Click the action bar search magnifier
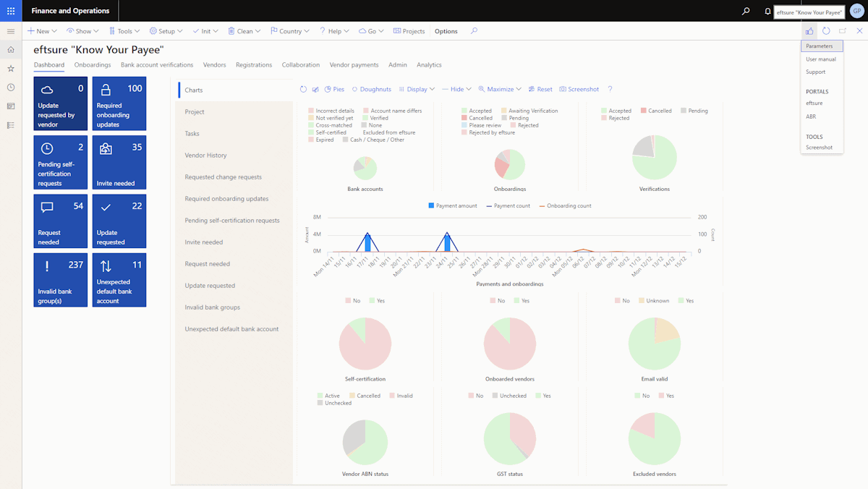Screen dimensions: 868x489 pyautogui.click(x=474, y=31)
